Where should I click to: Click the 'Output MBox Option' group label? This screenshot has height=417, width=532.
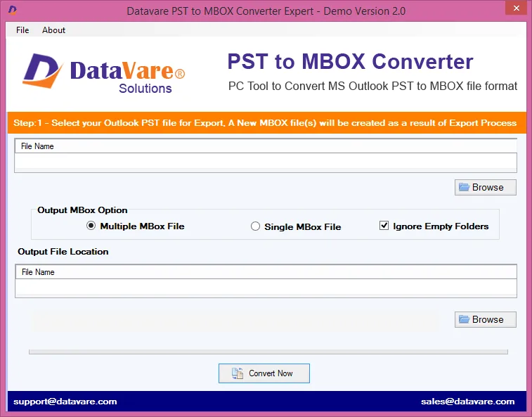[x=82, y=210]
